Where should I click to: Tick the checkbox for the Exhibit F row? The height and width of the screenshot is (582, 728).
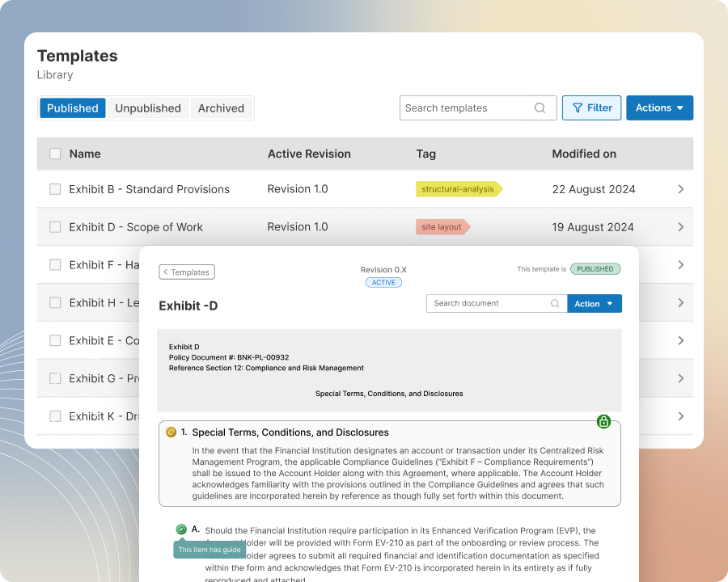coord(55,264)
